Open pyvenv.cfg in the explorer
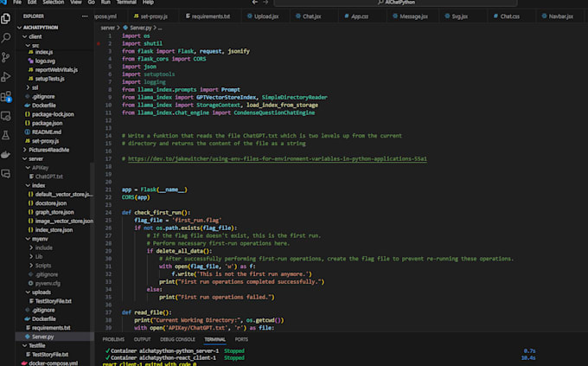This screenshot has width=588, height=366. tap(48, 284)
